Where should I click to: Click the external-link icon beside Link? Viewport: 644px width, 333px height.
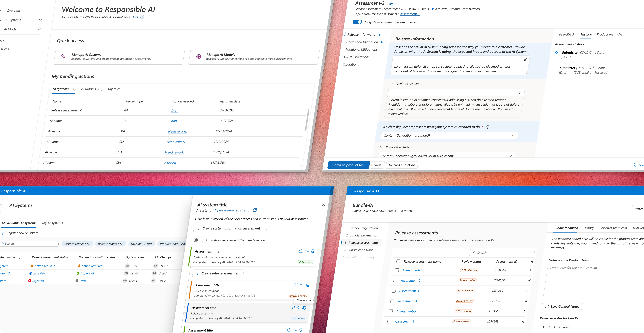pyautogui.click(x=142, y=17)
